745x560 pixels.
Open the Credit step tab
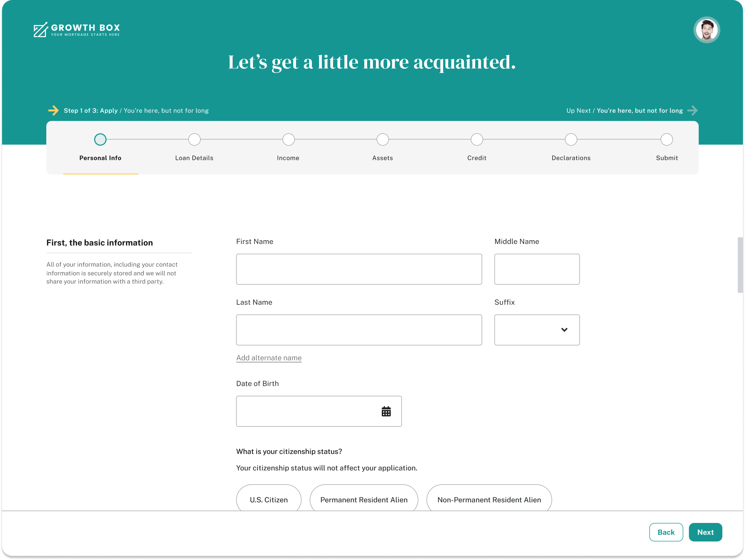476,158
